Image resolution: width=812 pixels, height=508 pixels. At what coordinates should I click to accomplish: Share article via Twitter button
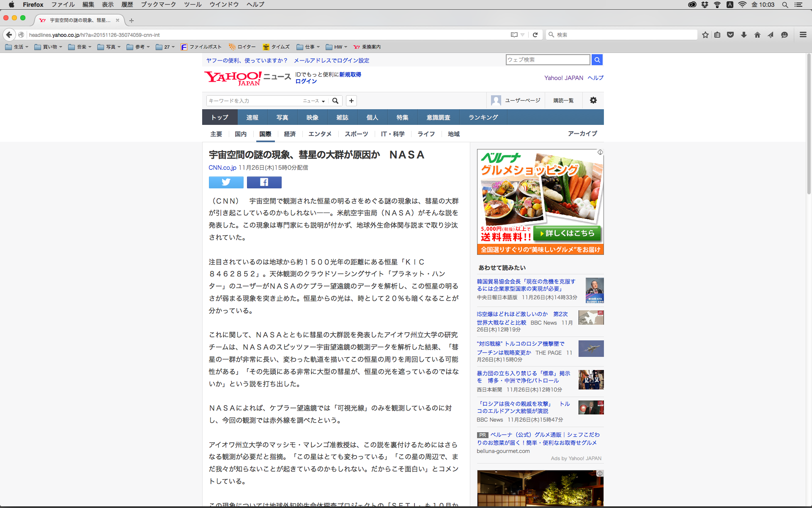pos(226,182)
